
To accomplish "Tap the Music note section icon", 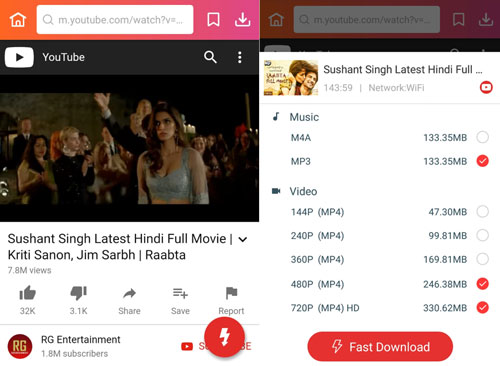I will (x=276, y=117).
